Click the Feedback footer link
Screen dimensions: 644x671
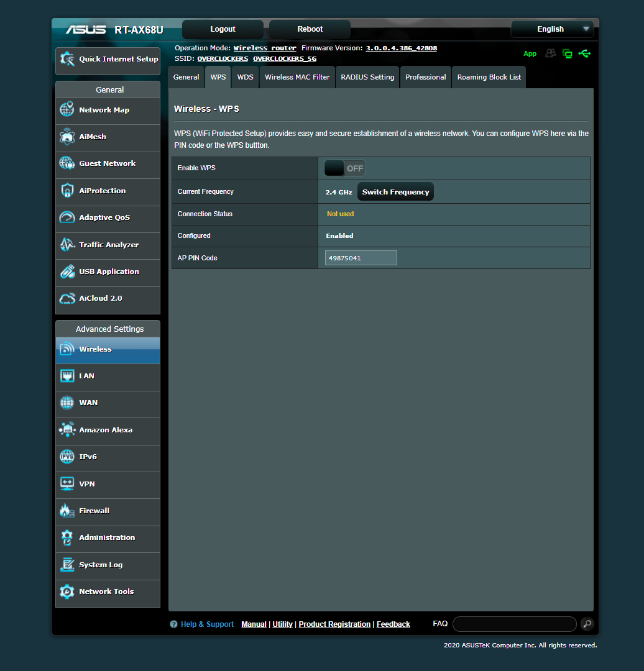pos(393,624)
